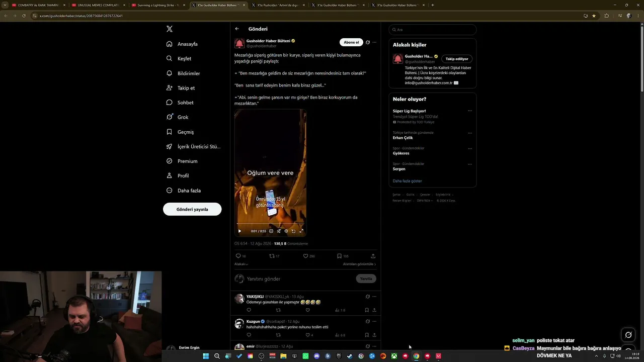The width and height of the screenshot is (644, 362).
Task: Open WhatsApp from the taskbar
Action: point(305,356)
